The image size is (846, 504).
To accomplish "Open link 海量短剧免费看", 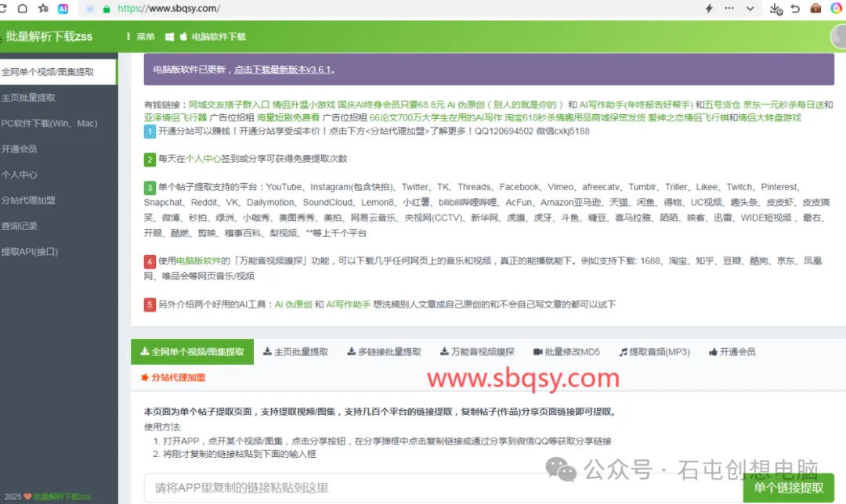I will coord(288,117).
